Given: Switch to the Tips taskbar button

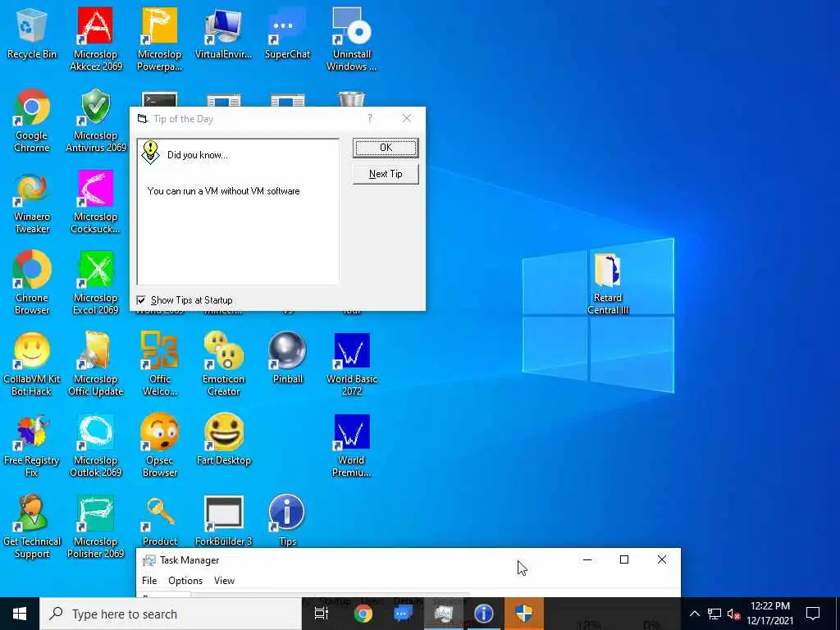Looking at the screenshot, I should [484, 614].
